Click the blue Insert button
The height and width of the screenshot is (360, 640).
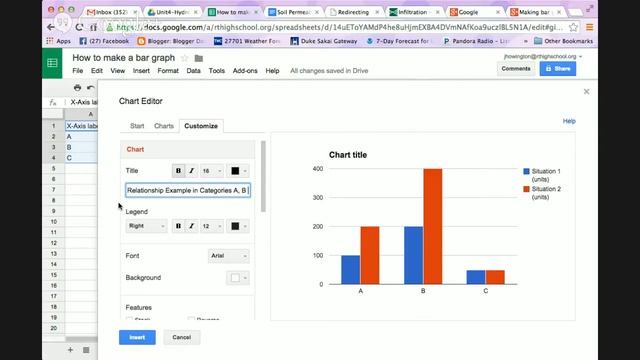[x=137, y=337]
